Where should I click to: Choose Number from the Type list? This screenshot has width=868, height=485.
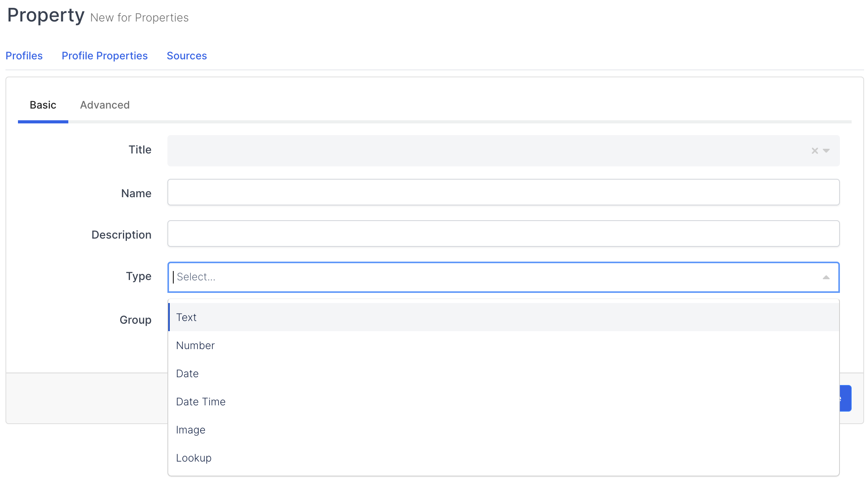(195, 345)
